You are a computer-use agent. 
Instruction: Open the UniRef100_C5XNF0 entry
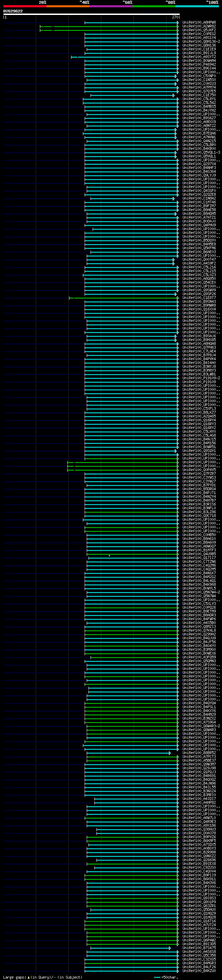tap(199, 76)
